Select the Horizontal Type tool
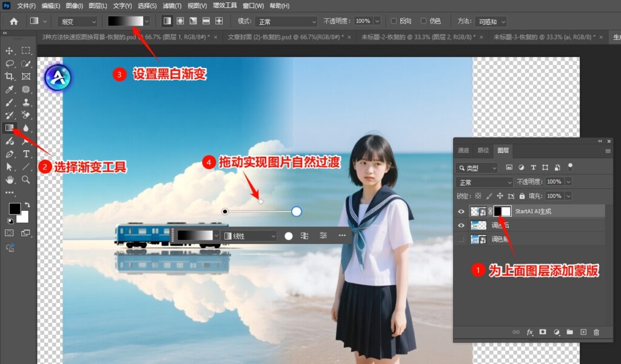Image resolution: width=621 pixels, height=364 pixels. (25, 154)
